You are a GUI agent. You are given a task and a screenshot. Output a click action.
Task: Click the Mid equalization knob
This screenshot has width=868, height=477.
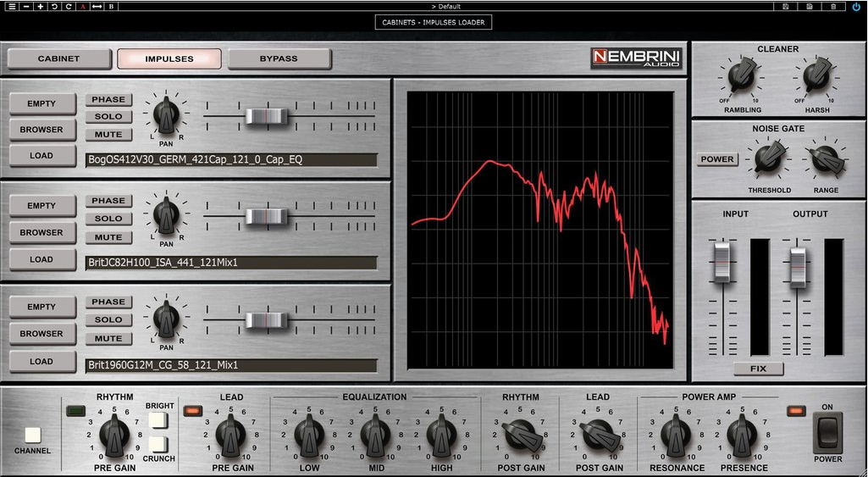375,435
